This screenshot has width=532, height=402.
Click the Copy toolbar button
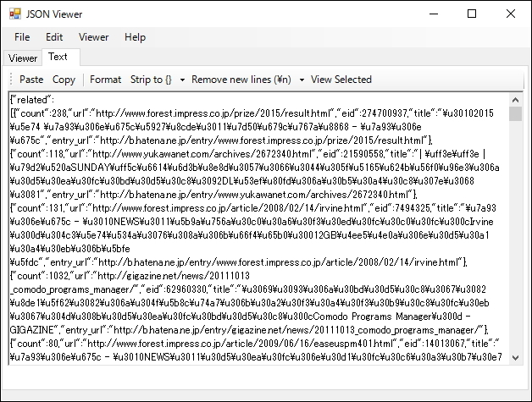[x=64, y=80]
